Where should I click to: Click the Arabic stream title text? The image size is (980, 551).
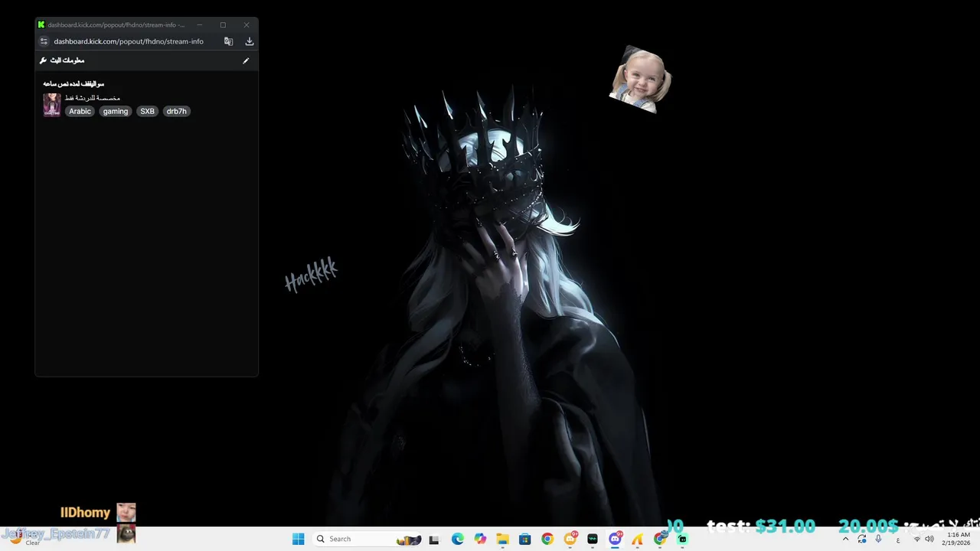(73, 83)
